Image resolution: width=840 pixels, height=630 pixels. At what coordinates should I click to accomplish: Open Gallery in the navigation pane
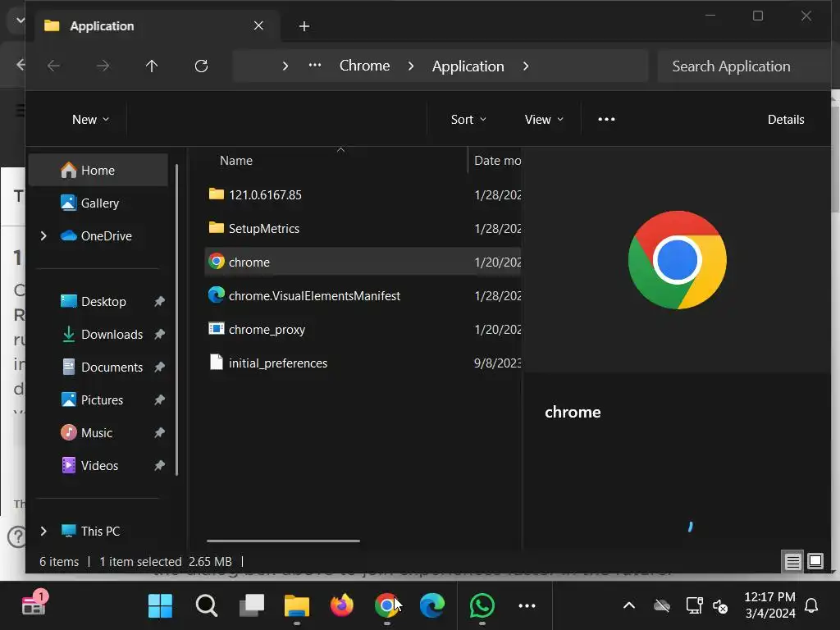(x=99, y=203)
